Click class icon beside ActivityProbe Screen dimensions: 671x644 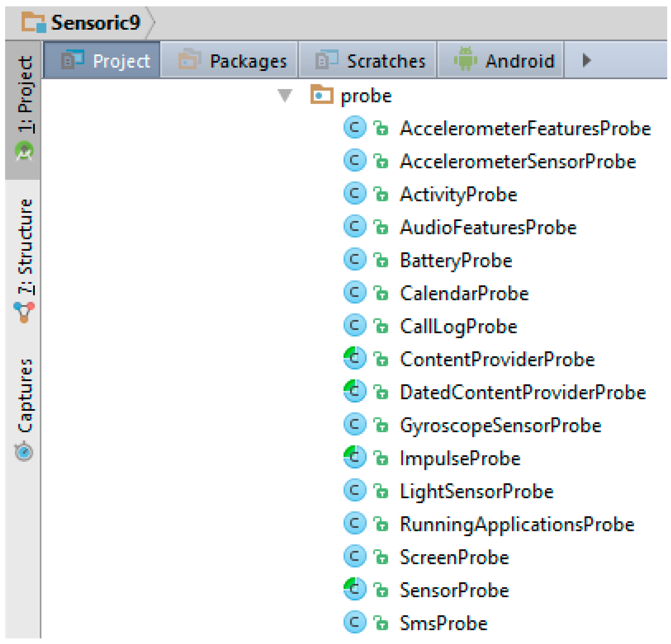click(355, 193)
